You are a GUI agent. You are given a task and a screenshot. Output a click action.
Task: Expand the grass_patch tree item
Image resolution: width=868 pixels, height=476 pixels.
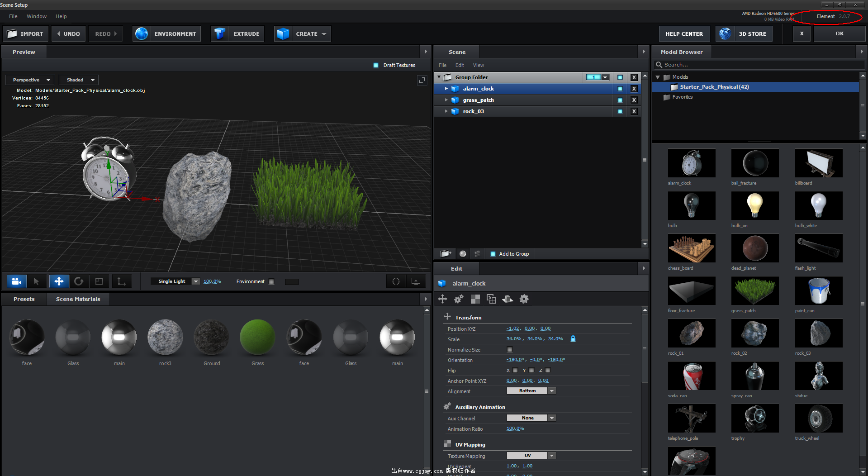click(x=446, y=100)
